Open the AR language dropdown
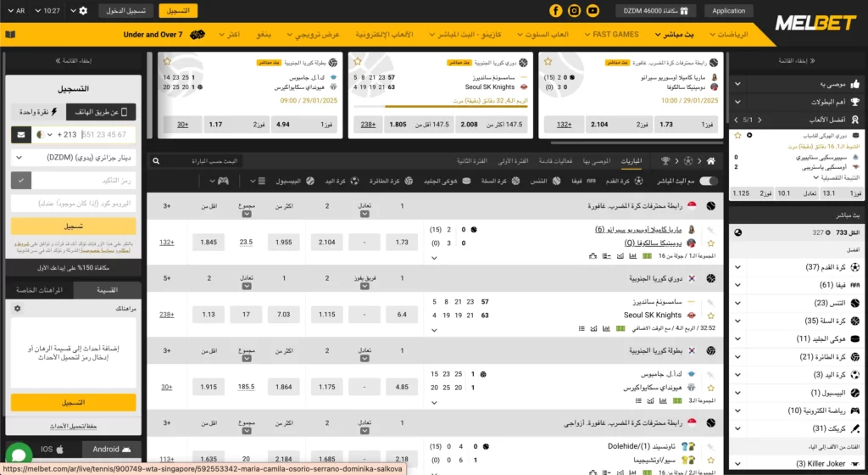This screenshot has height=475, width=868. 16,10
